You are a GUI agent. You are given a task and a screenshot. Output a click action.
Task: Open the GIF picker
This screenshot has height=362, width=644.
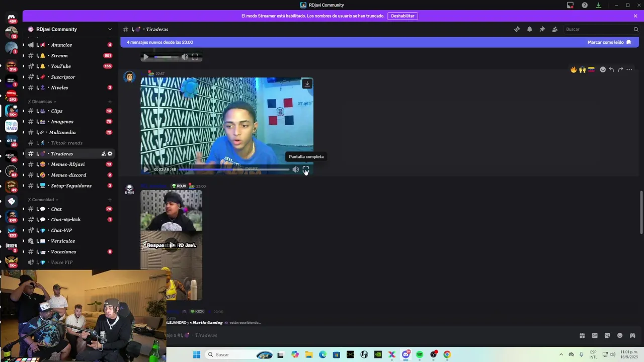click(595, 335)
